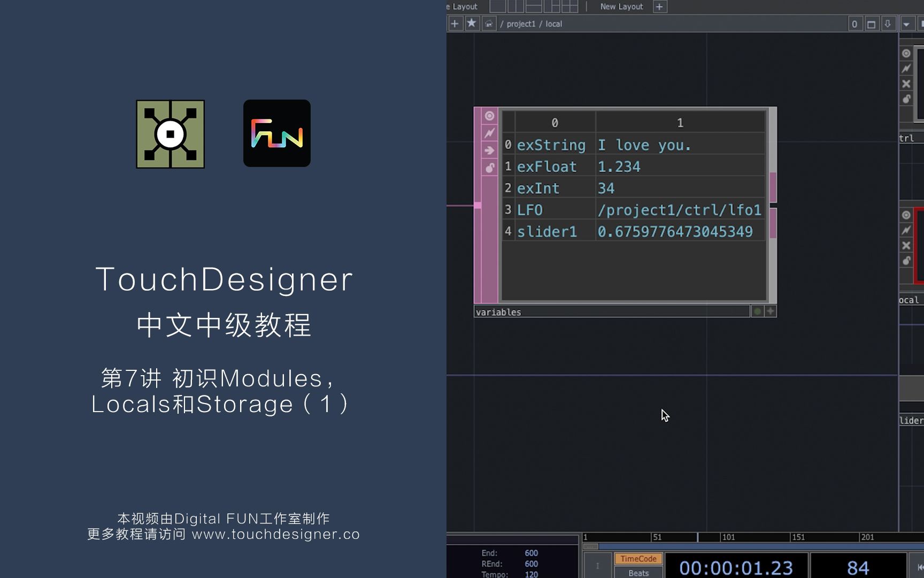Screen dimensions: 924x578
Task: Edit the REnd value 600
Action: (531, 564)
